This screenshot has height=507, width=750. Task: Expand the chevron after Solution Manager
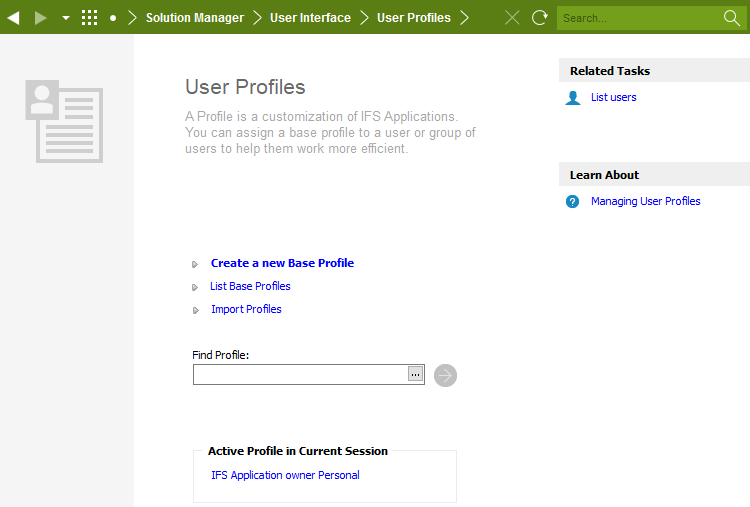(x=257, y=18)
